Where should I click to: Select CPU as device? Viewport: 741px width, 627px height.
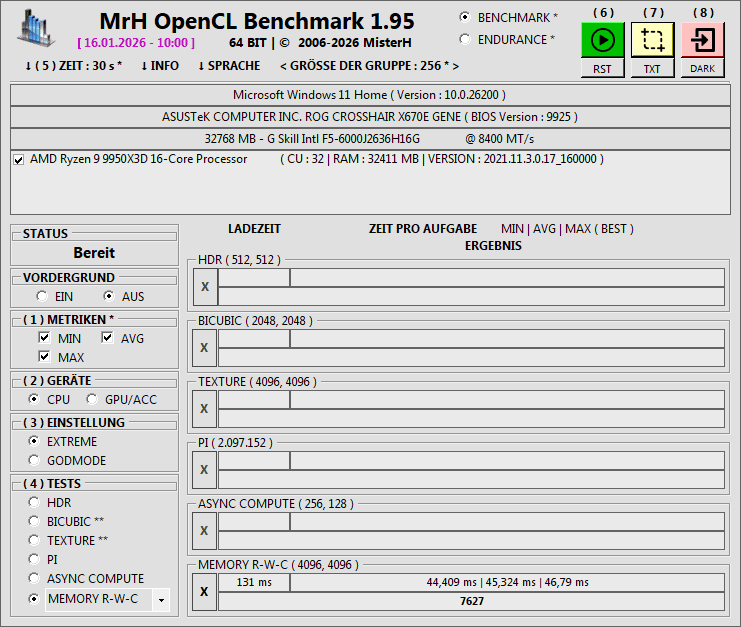coord(34,399)
